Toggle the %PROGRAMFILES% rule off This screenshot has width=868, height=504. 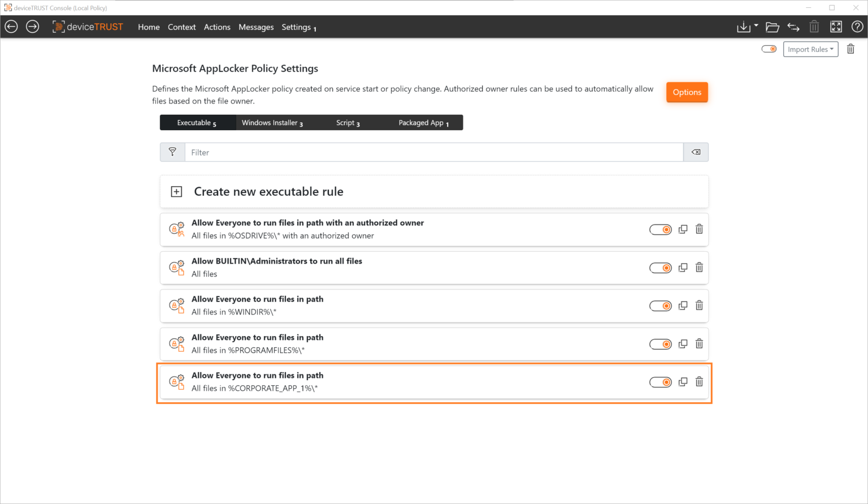(x=661, y=343)
